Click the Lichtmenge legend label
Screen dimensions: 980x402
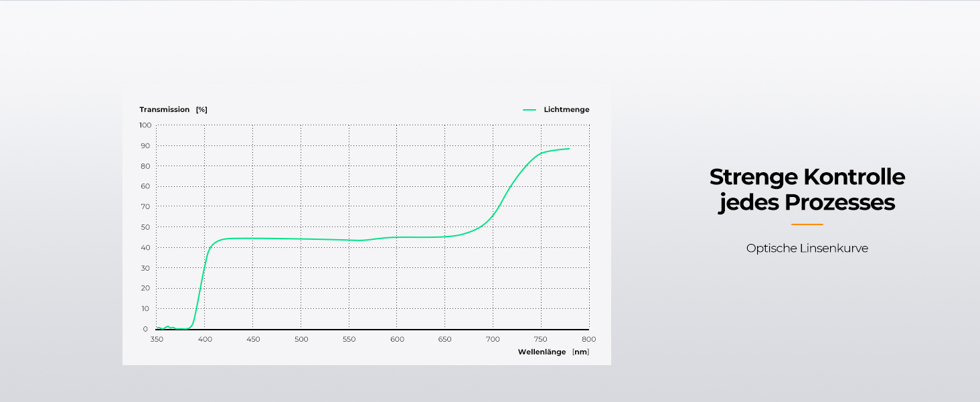click(x=566, y=110)
